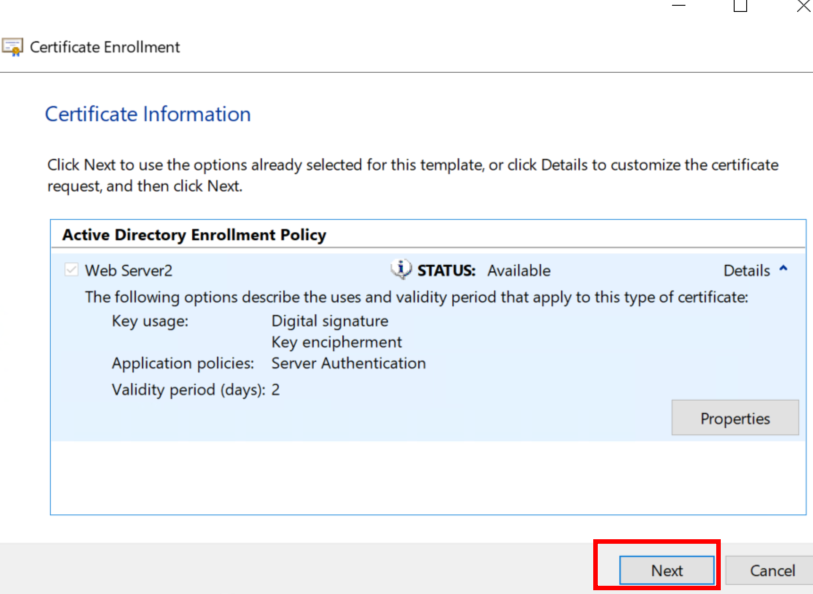The height and width of the screenshot is (594, 813).
Task: Click the Validity period (days) label
Action: 188,389
